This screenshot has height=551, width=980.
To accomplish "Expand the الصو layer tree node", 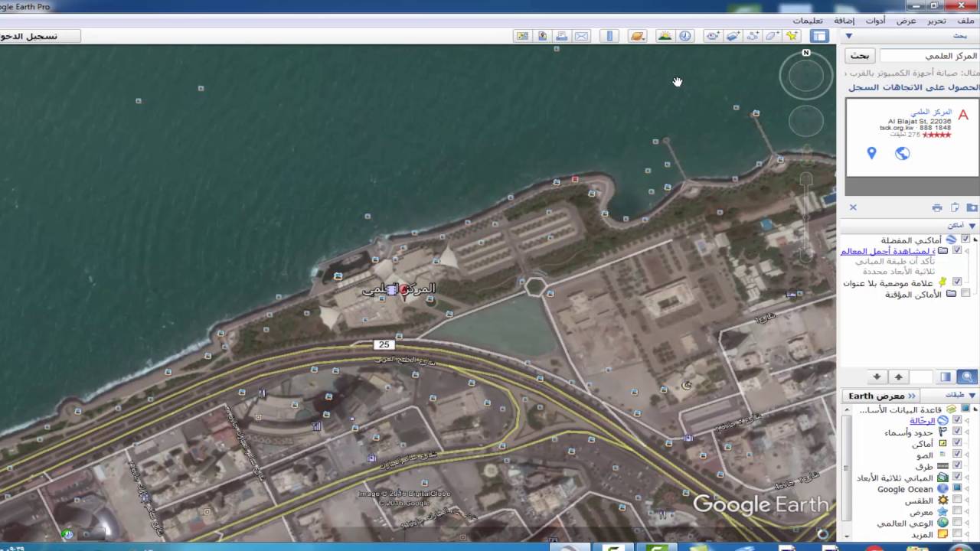I will (967, 455).
